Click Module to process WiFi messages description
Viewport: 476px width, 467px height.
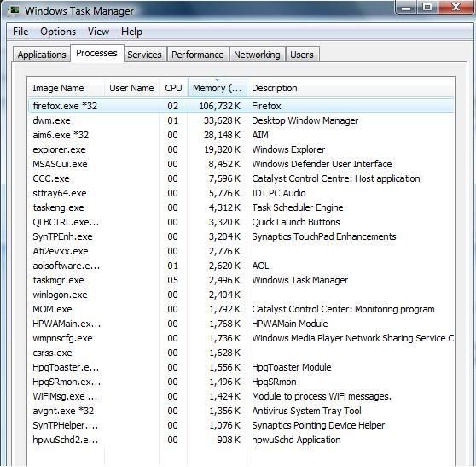click(x=322, y=396)
